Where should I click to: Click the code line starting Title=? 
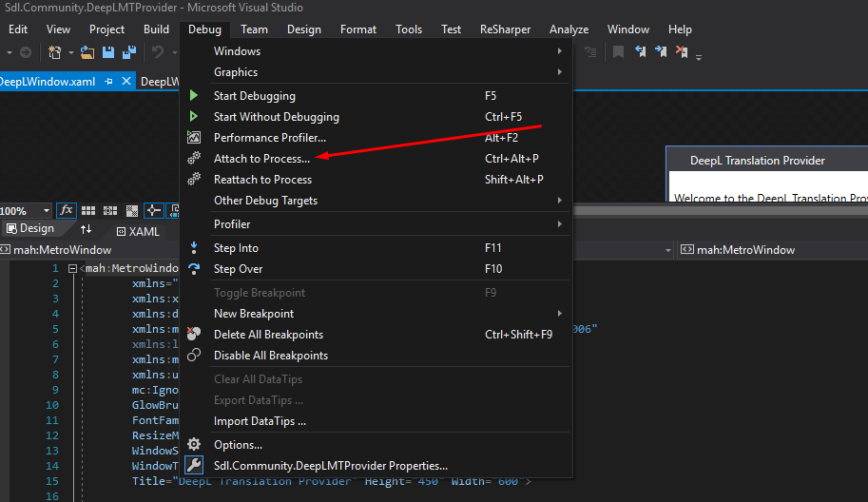coord(331,481)
